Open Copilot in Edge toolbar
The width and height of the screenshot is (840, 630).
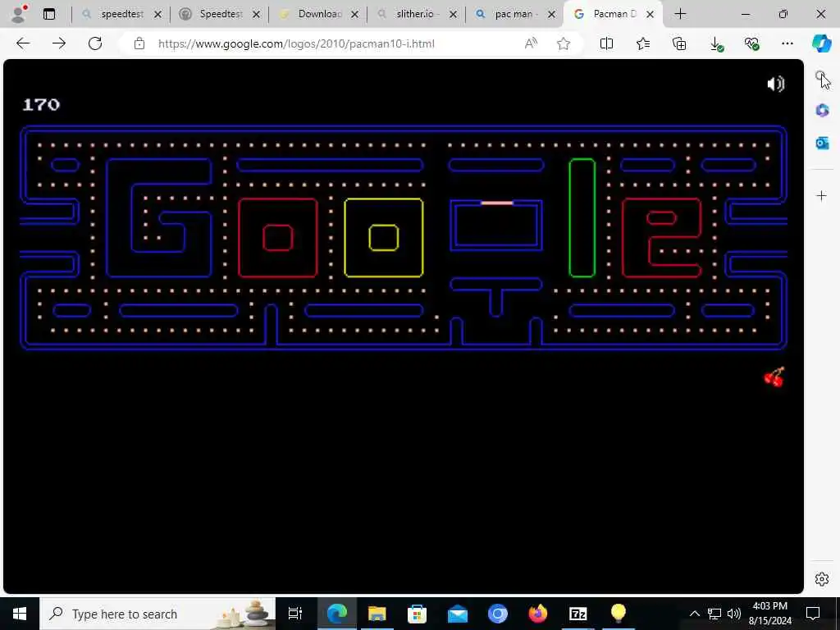821,43
